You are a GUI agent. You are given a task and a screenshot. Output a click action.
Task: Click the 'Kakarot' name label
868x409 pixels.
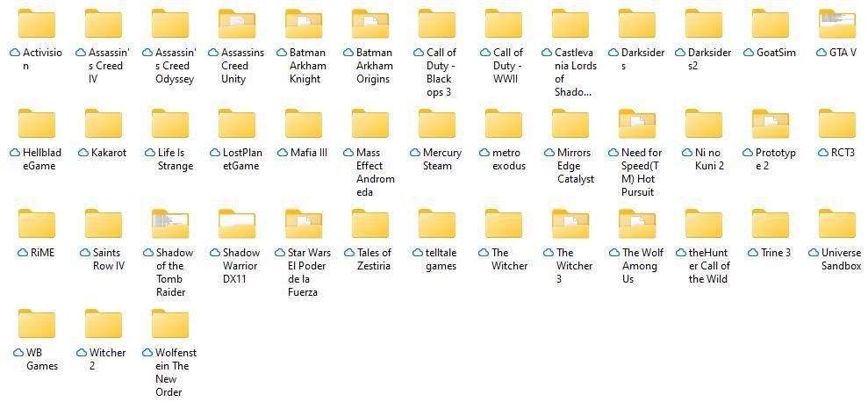[109, 153]
